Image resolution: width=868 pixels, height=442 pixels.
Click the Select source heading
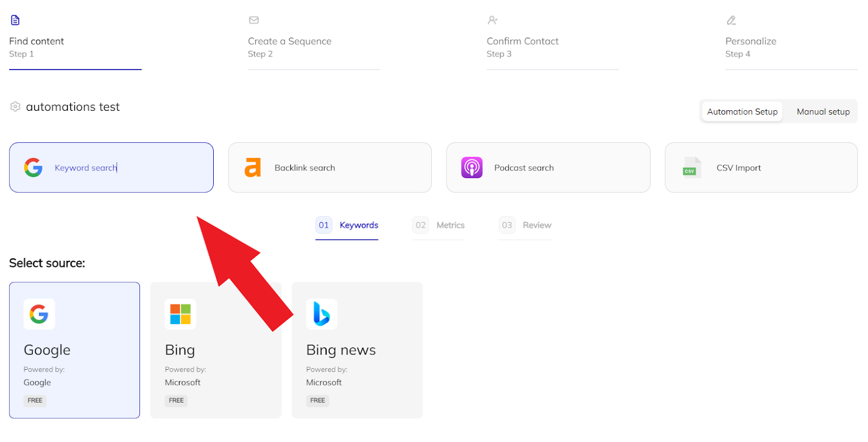47,263
